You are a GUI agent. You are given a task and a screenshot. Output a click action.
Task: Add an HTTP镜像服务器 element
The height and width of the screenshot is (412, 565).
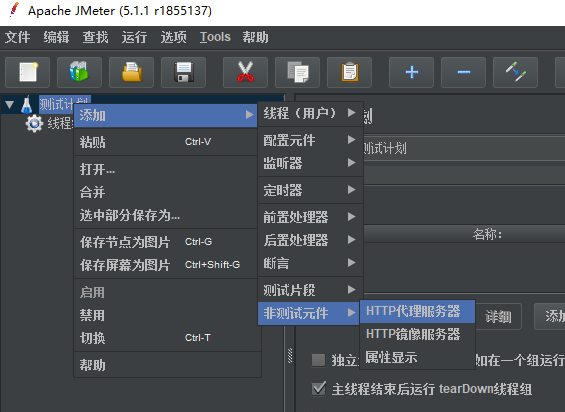pyautogui.click(x=417, y=334)
